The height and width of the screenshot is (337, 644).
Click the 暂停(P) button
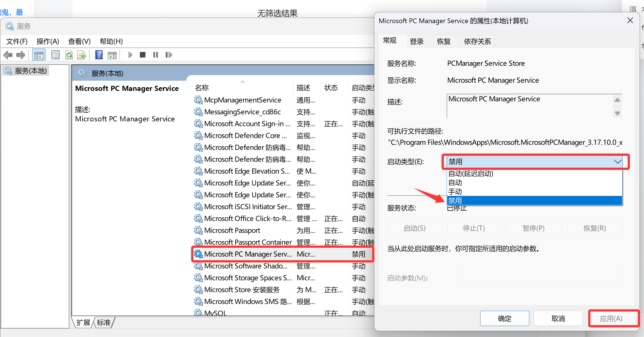(x=534, y=228)
